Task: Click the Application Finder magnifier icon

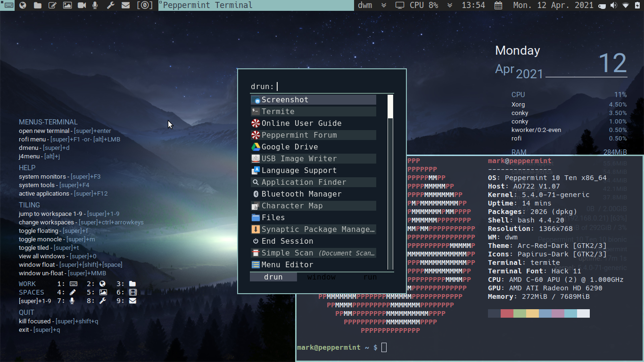Action: tap(256, 182)
